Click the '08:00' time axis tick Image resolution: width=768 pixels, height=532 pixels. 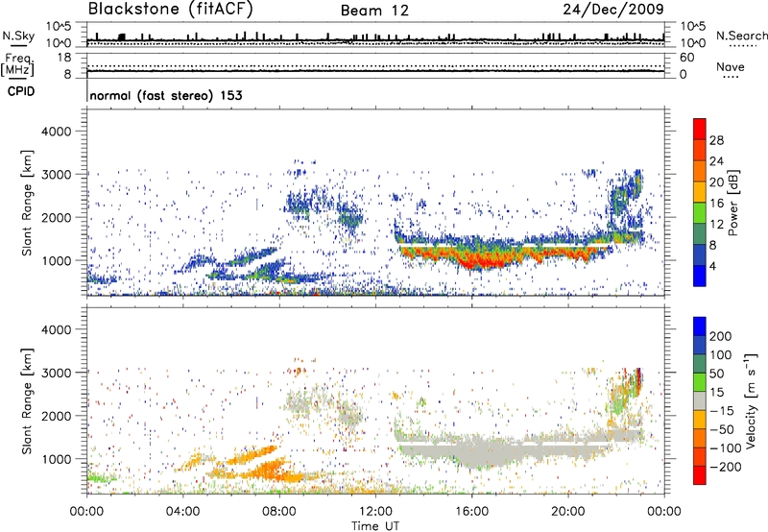(x=279, y=512)
